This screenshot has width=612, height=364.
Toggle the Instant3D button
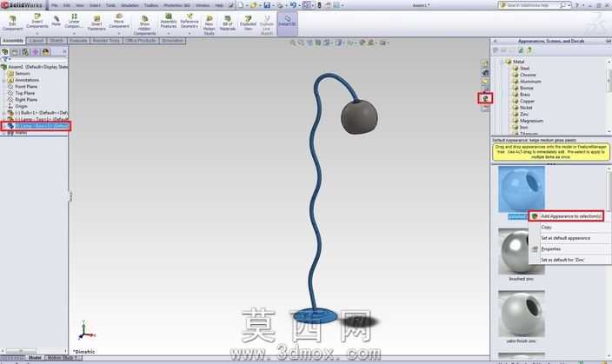tap(287, 22)
